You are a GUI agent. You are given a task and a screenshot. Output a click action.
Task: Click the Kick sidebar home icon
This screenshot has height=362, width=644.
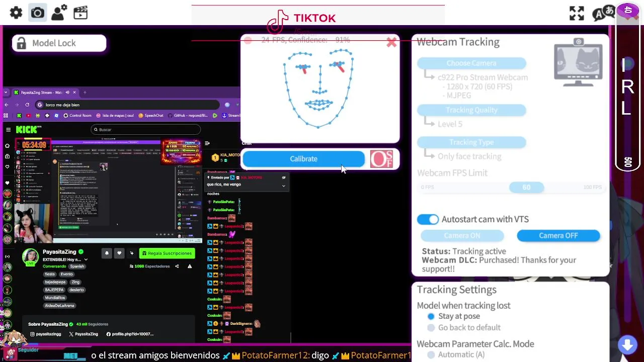pyautogui.click(x=7, y=146)
